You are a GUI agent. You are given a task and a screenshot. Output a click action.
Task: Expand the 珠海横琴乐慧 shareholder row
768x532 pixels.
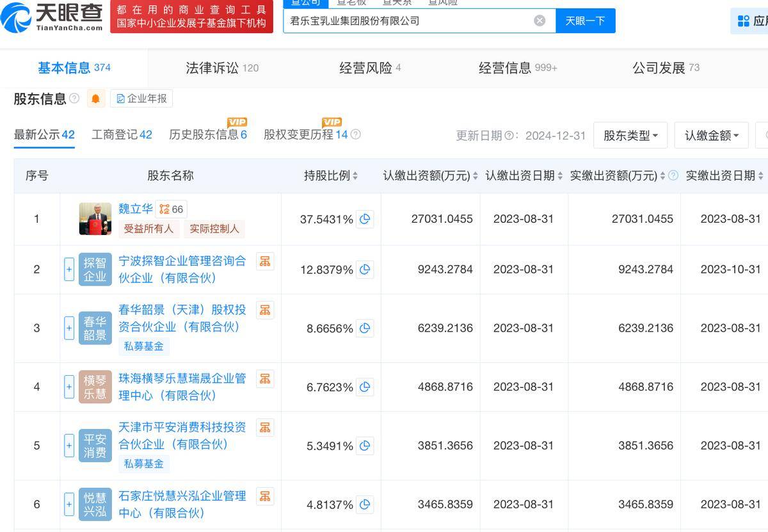69,387
